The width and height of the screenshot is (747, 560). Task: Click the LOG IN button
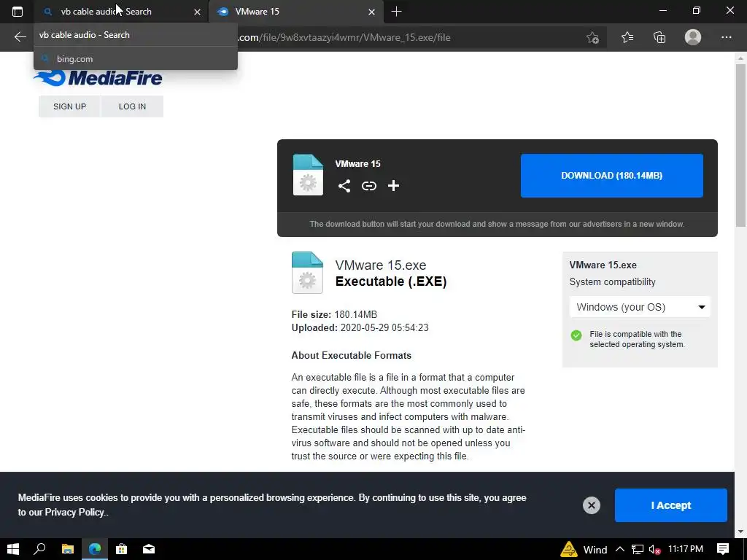[x=133, y=106]
